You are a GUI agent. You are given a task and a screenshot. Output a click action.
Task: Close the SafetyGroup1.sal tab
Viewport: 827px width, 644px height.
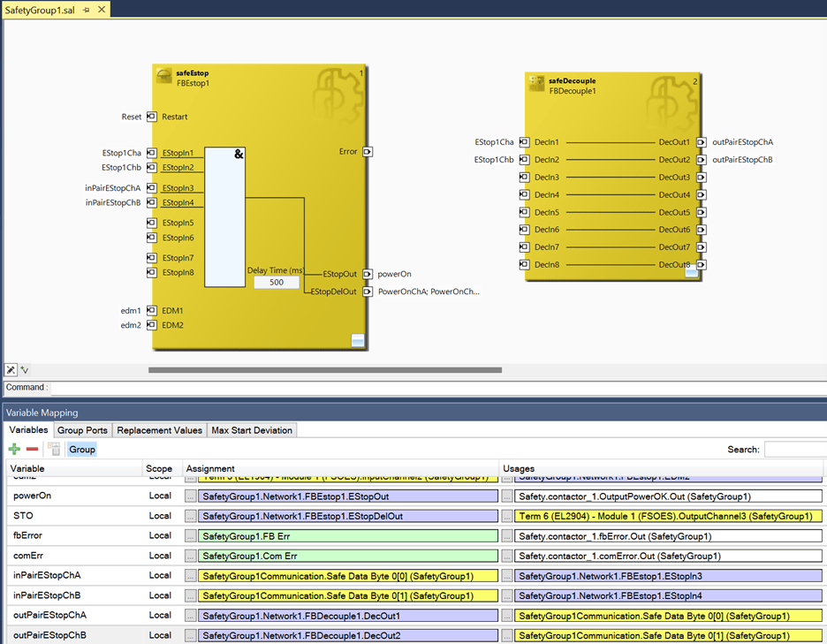[x=102, y=10]
